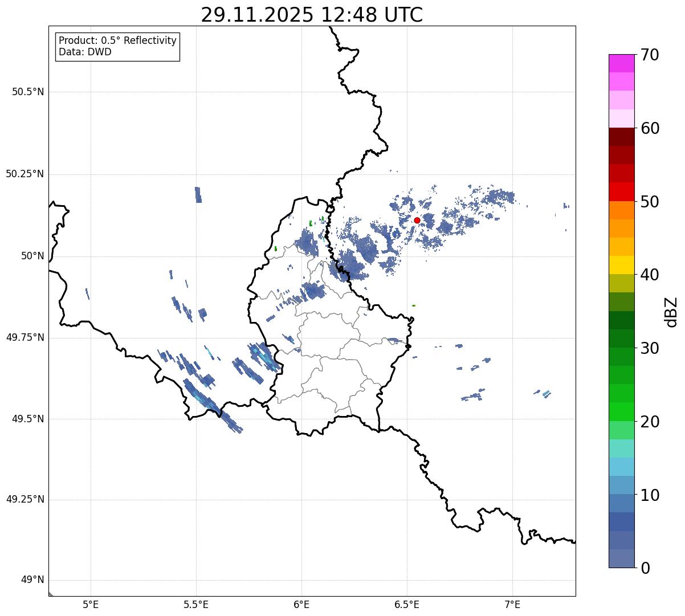685x616 pixels.
Task: Pick the bright red colorbar segment above 50
Action: pos(621,191)
